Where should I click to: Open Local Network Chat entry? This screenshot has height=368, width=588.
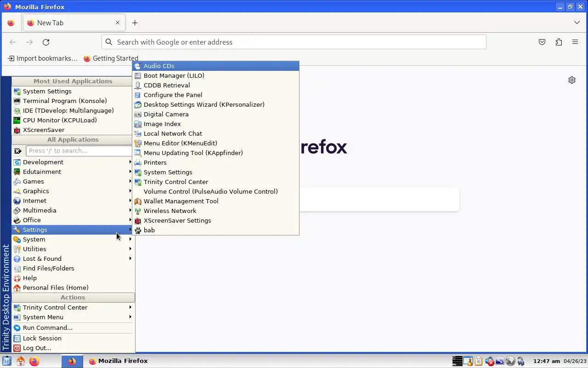(x=216, y=133)
